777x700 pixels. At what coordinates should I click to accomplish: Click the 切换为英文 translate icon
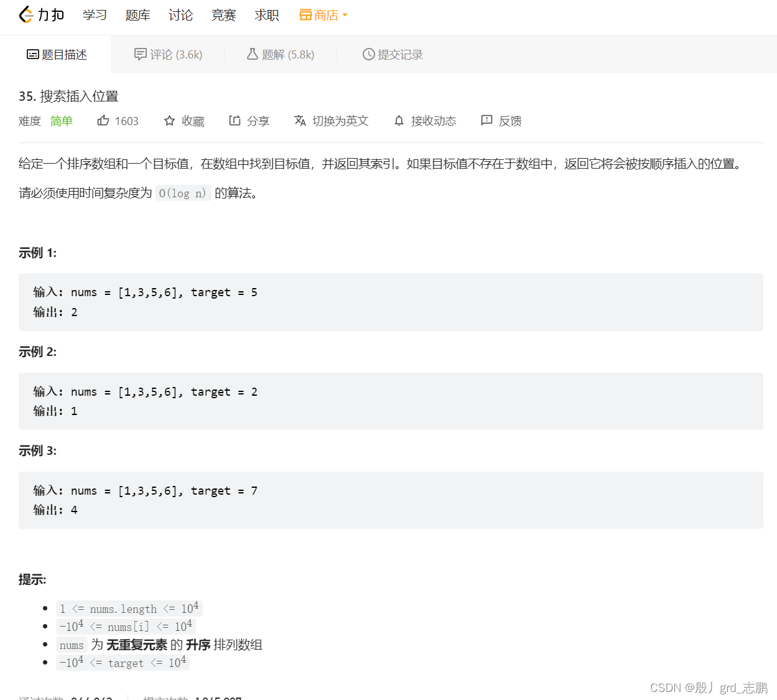click(300, 120)
